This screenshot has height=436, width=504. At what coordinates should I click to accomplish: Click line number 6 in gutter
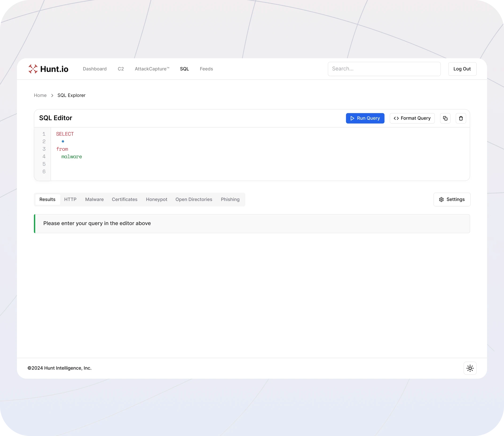tap(44, 171)
